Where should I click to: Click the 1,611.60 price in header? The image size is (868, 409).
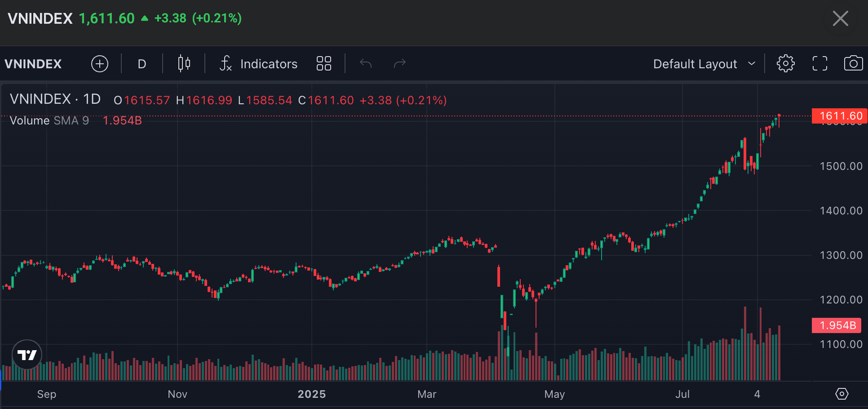[107, 19]
